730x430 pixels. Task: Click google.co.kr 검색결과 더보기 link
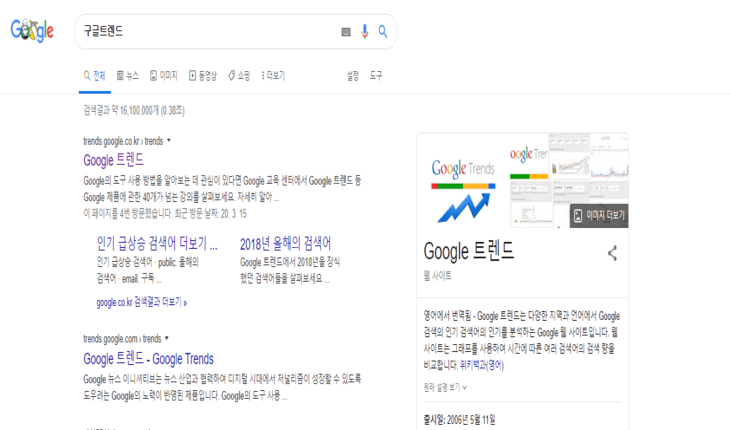(x=142, y=302)
